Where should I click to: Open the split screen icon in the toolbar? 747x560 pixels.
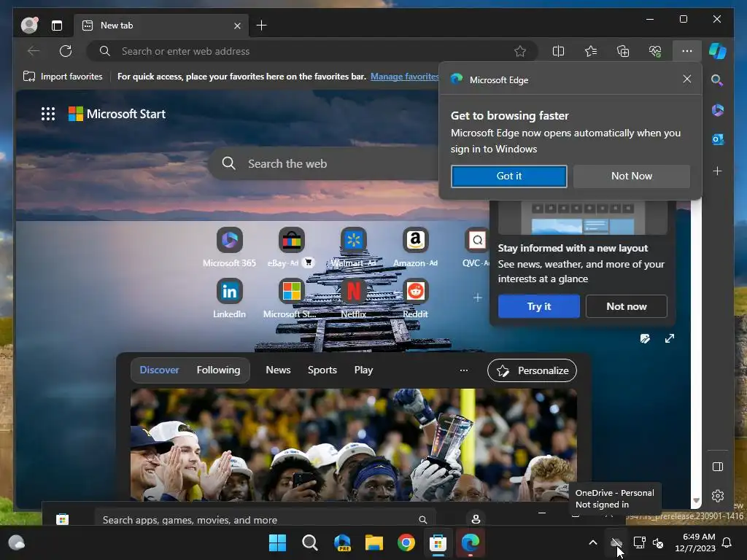(x=558, y=51)
